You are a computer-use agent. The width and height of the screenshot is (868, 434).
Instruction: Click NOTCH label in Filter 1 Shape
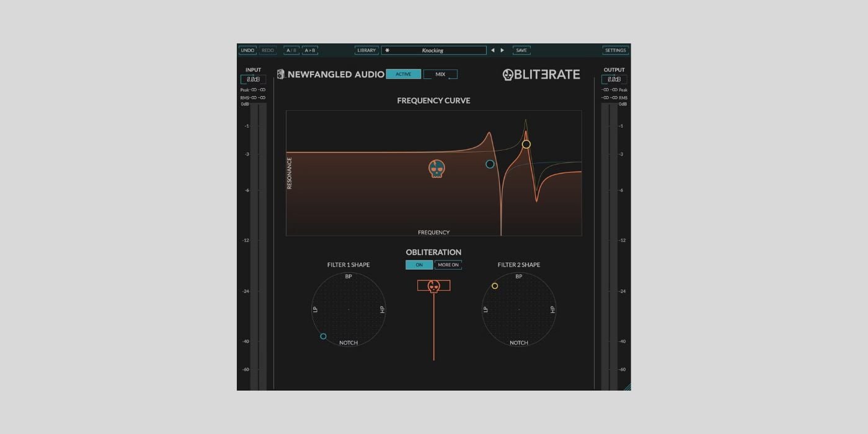click(x=348, y=343)
